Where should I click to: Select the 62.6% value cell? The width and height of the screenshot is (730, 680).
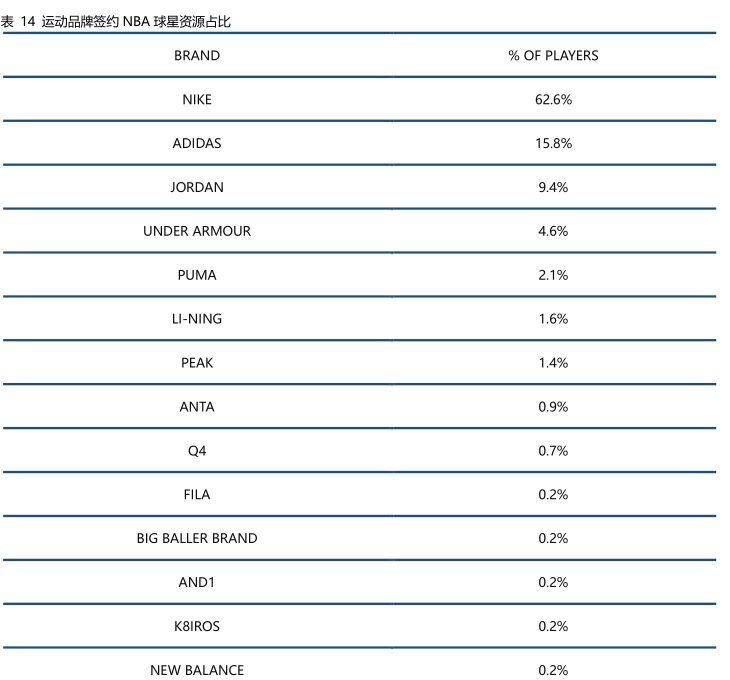[553, 100]
